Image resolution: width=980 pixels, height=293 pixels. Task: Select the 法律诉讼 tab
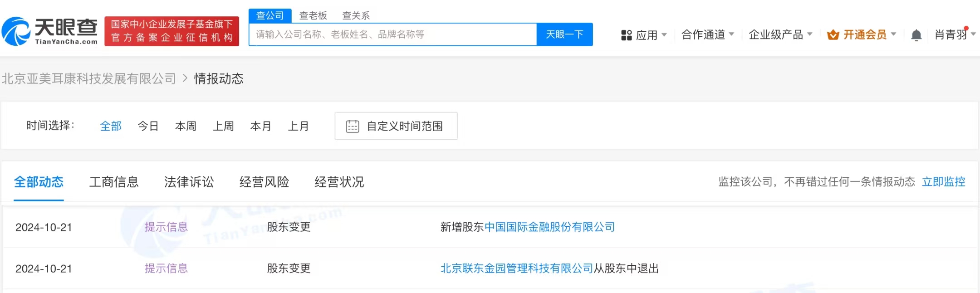tap(189, 182)
